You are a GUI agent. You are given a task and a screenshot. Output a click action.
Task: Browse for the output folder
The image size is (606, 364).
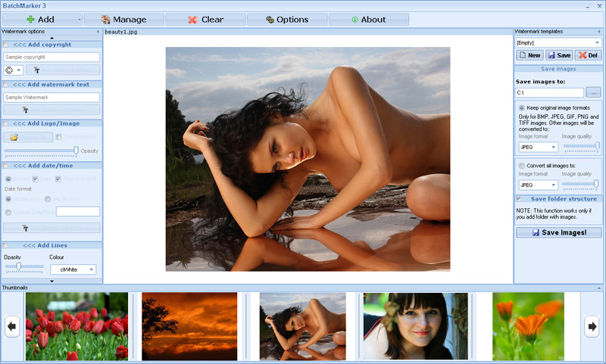click(x=593, y=92)
